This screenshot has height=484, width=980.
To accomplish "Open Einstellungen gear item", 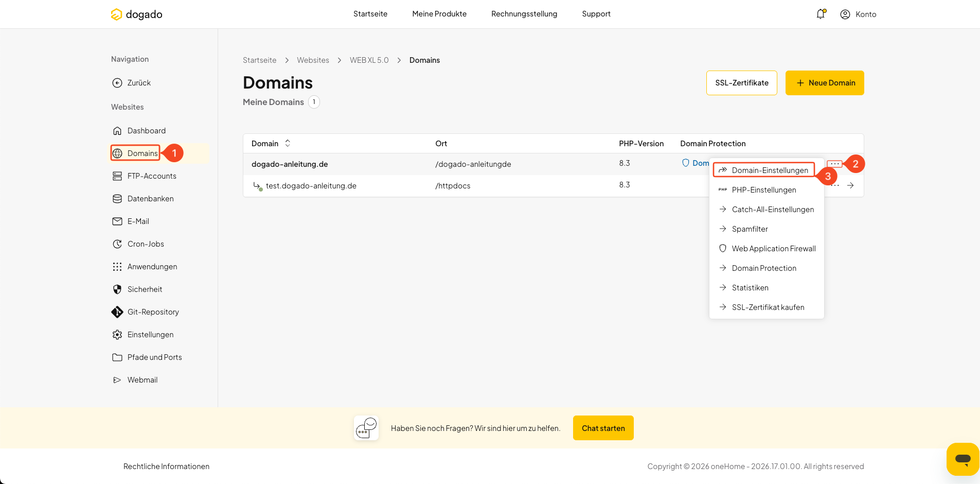I will coord(143,335).
